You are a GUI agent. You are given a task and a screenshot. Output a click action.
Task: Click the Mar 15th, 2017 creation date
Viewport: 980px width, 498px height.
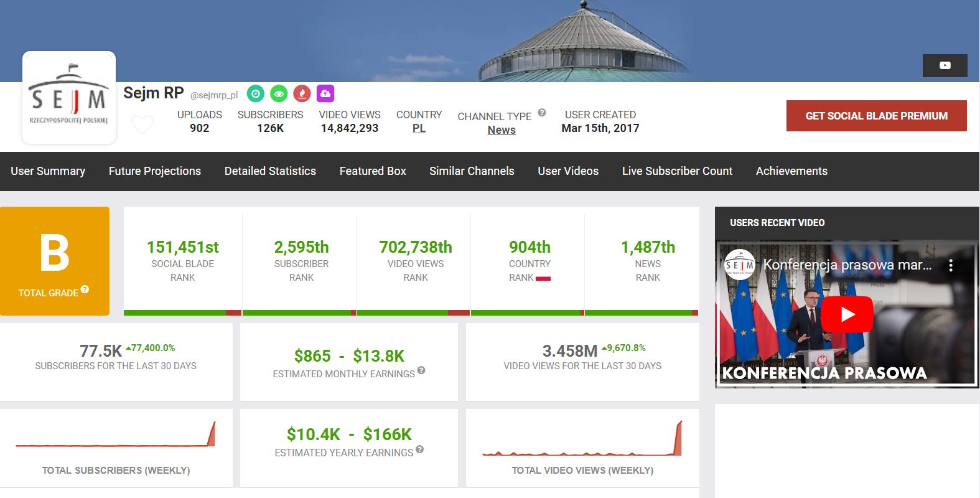(x=600, y=128)
